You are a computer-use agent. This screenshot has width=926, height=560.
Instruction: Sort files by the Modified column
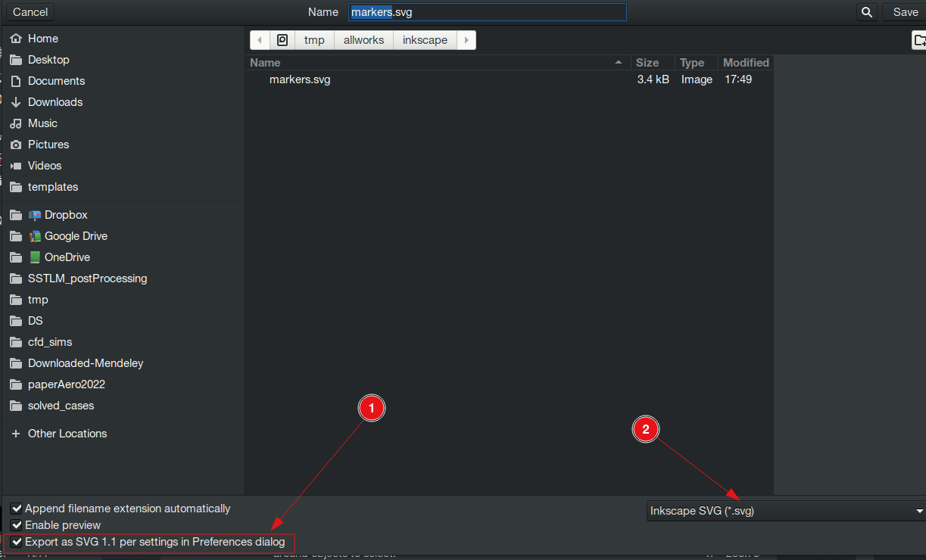746,63
